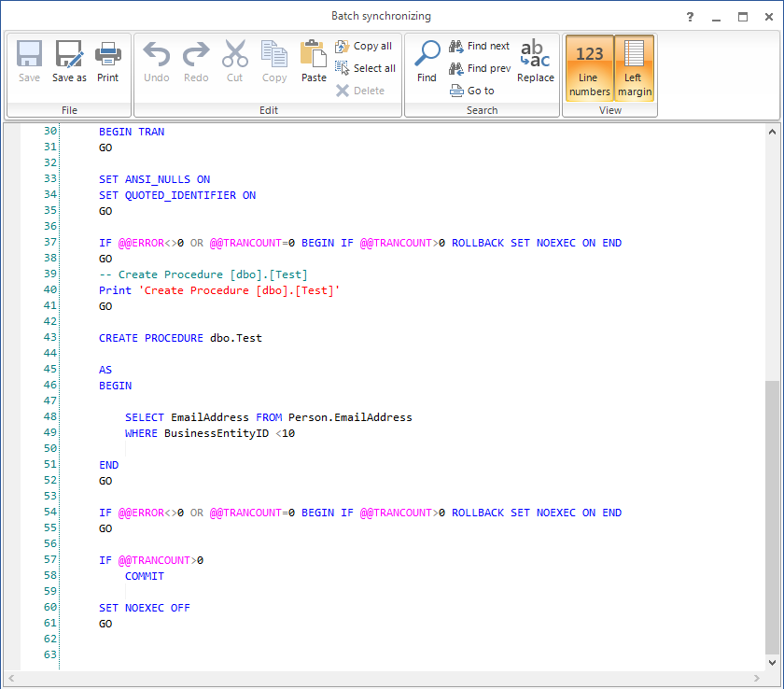
Task: Click the Save icon in File group
Action: 29,62
